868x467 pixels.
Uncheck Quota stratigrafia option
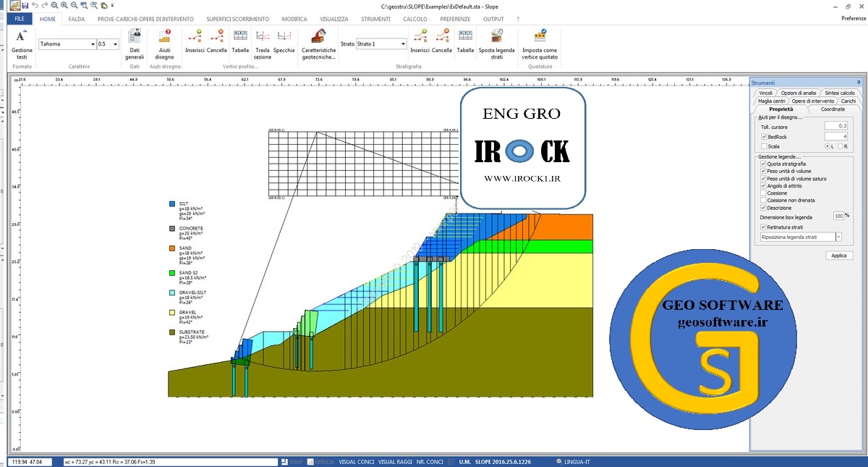tap(764, 164)
